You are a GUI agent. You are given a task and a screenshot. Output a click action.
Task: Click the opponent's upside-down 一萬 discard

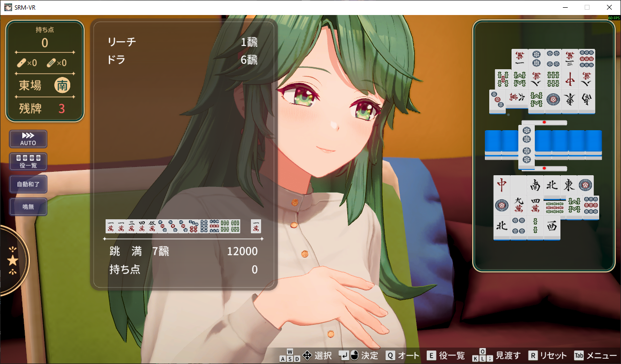pos(520,58)
